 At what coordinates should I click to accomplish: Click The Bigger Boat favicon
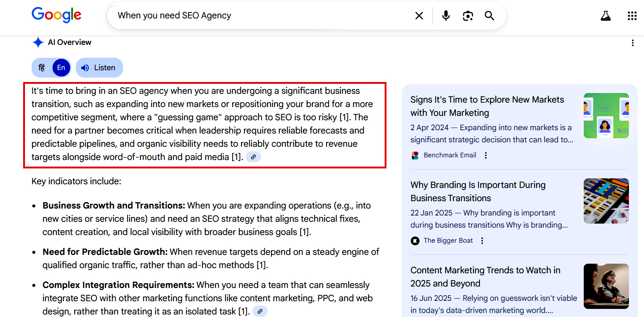point(415,241)
